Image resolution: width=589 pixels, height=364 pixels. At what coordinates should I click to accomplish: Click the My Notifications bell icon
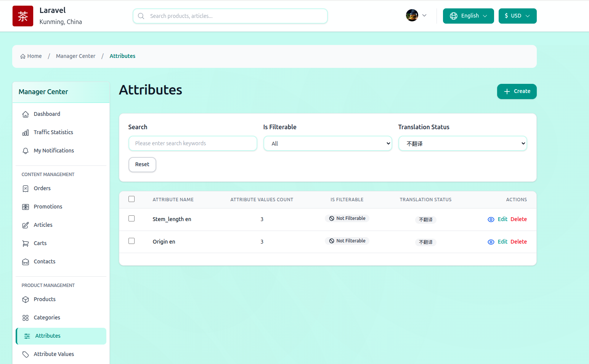click(x=26, y=151)
